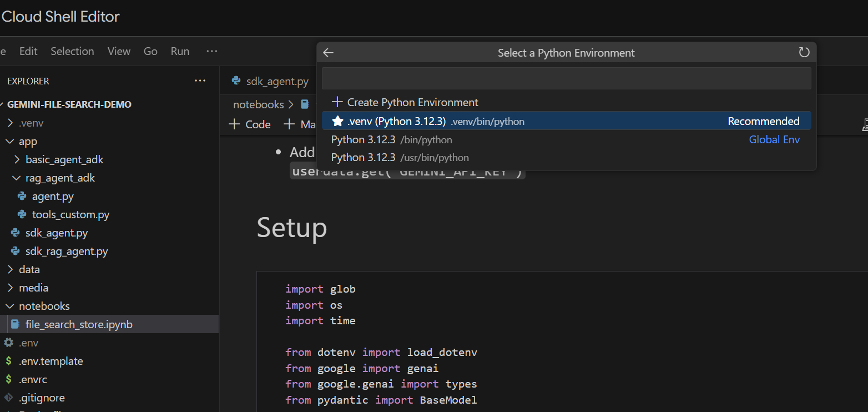The height and width of the screenshot is (412, 868).
Task: Collapse the notebooks folder
Action: (10, 307)
